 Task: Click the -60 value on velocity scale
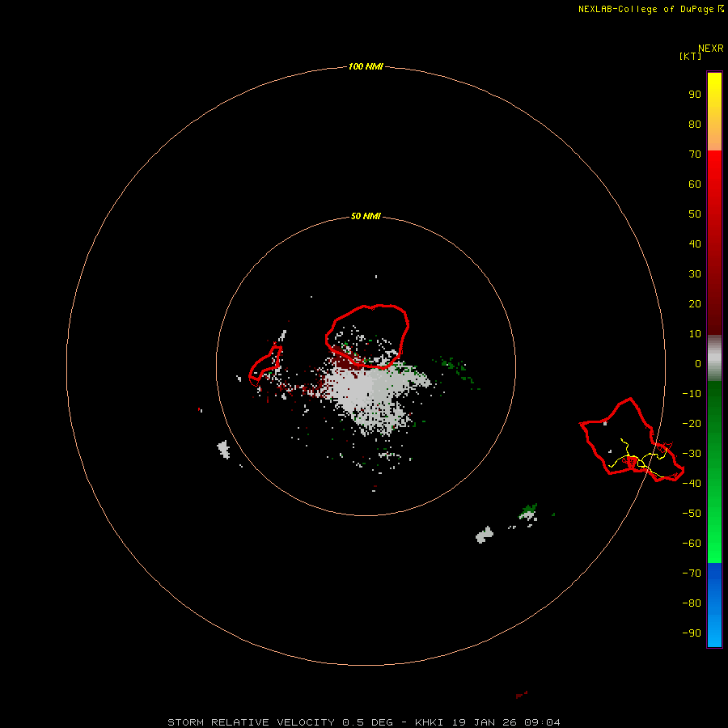tap(692, 544)
